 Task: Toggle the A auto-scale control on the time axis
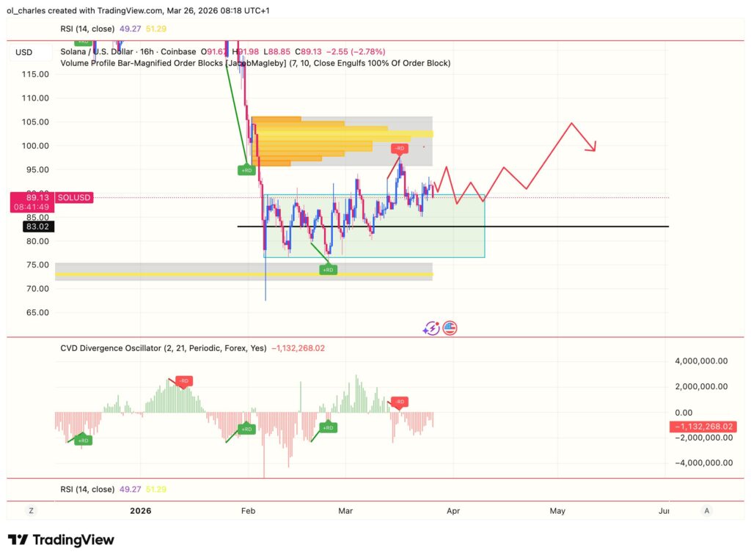[706, 511]
